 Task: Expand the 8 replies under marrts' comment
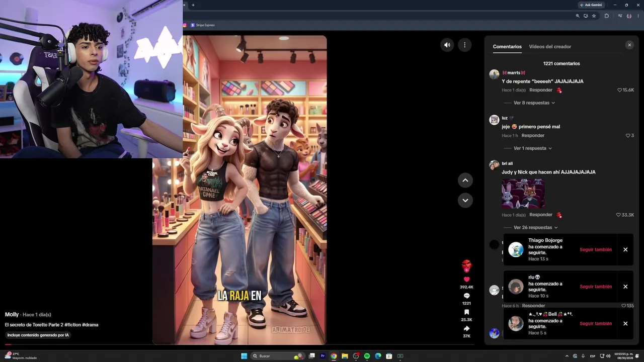click(534, 103)
